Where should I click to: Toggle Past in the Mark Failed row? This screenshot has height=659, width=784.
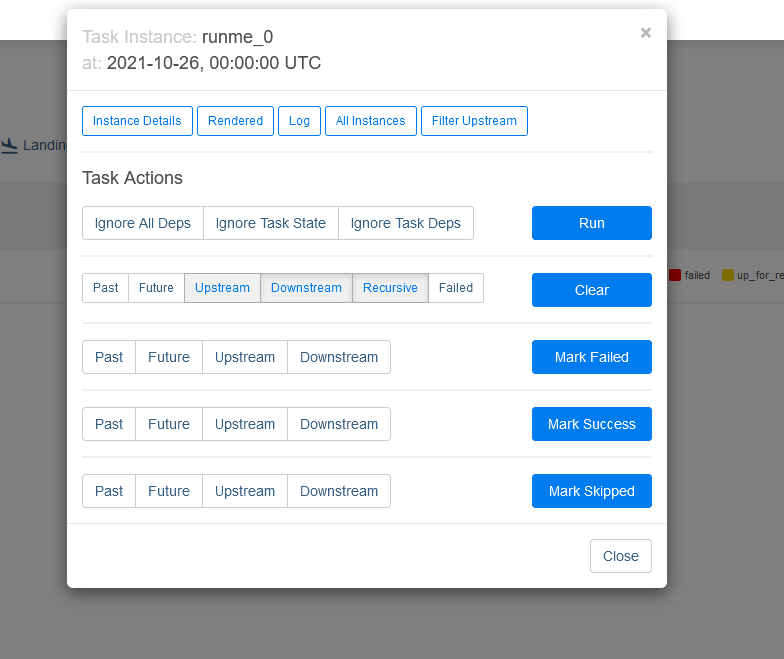pyautogui.click(x=108, y=357)
